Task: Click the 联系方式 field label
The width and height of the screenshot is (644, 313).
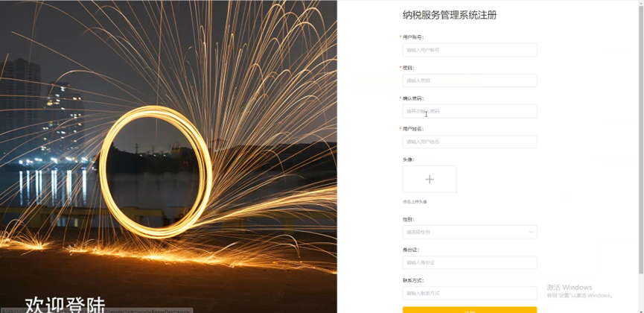Action: pos(412,280)
